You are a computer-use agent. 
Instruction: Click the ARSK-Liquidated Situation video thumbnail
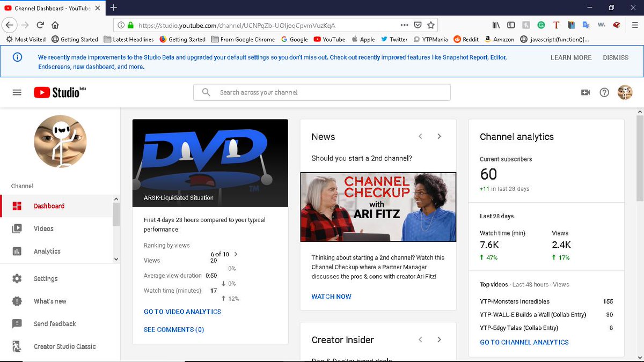pyautogui.click(x=210, y=163)
